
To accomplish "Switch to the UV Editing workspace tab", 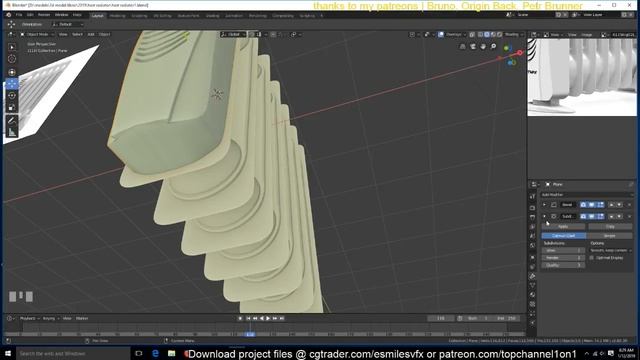I will coord(162,16).
